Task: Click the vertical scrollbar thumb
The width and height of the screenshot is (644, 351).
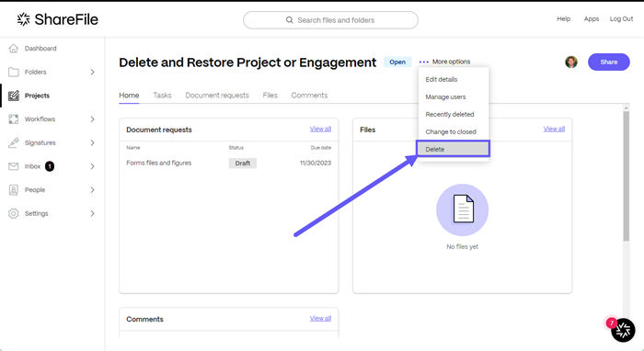Action: point(626,176)
